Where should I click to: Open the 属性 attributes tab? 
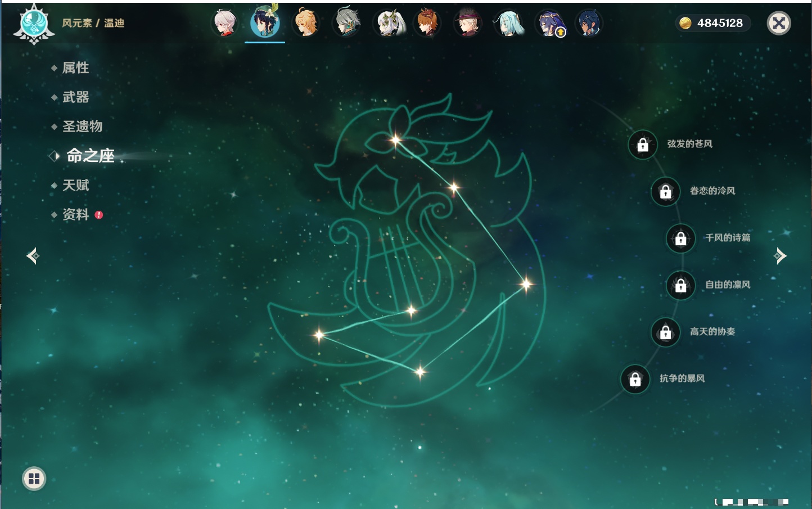tap(75, 68)
